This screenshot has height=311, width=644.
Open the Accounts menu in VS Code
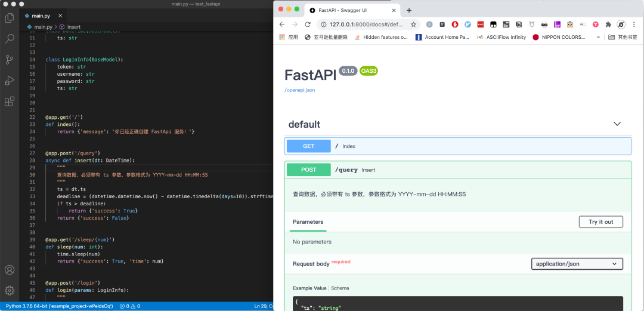[x=9, y=270]
